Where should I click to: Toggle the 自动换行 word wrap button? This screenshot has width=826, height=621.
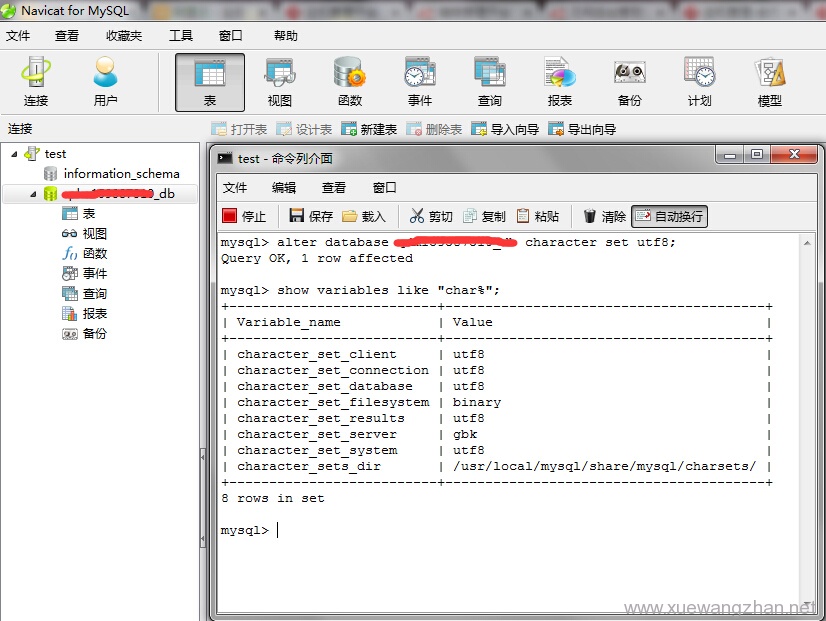(669, 216)
